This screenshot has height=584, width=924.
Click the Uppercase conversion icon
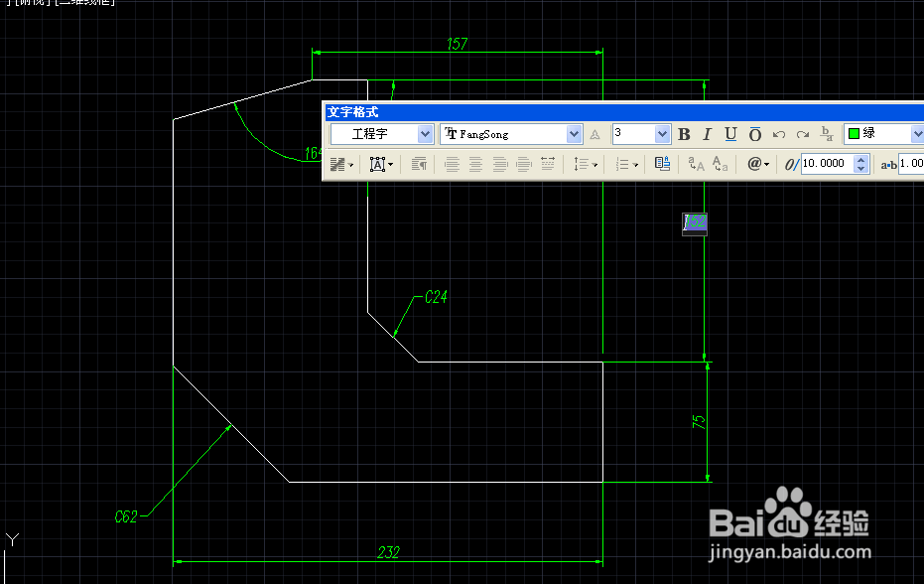(697, 164)
